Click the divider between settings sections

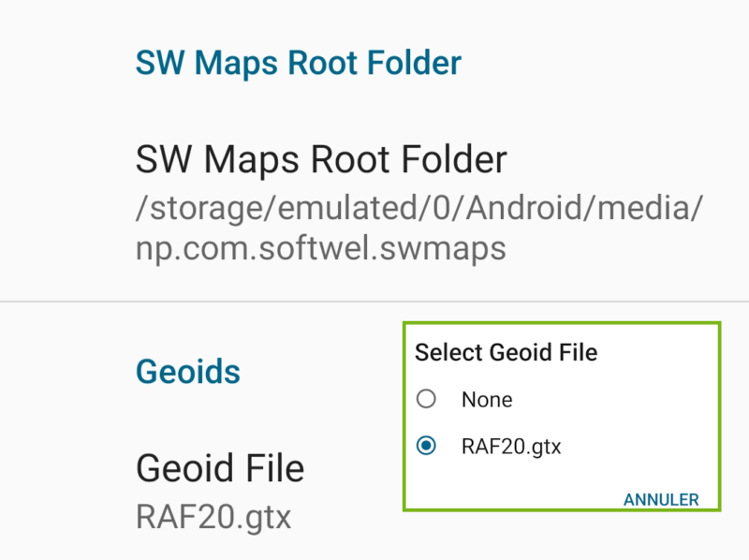tap(374, 300)
